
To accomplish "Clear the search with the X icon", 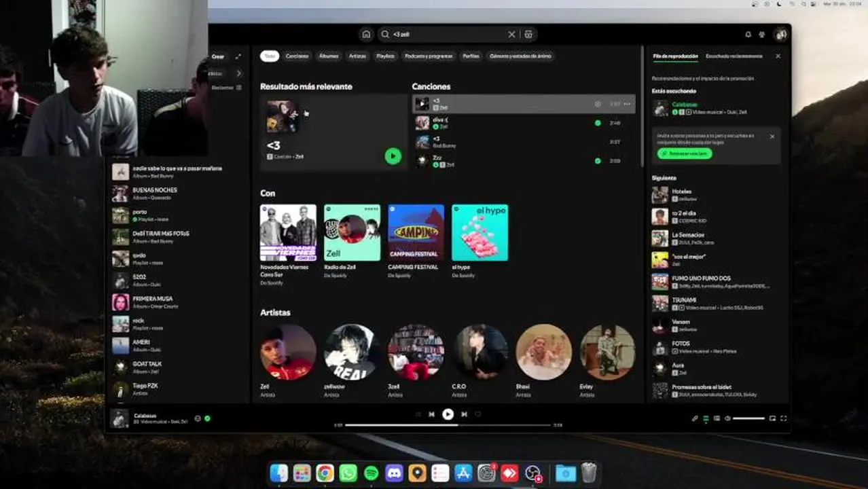I will (511, 34).
